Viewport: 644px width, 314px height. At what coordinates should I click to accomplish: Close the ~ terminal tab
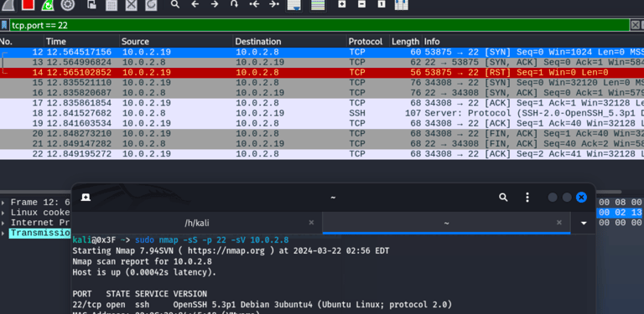[559, 223]
